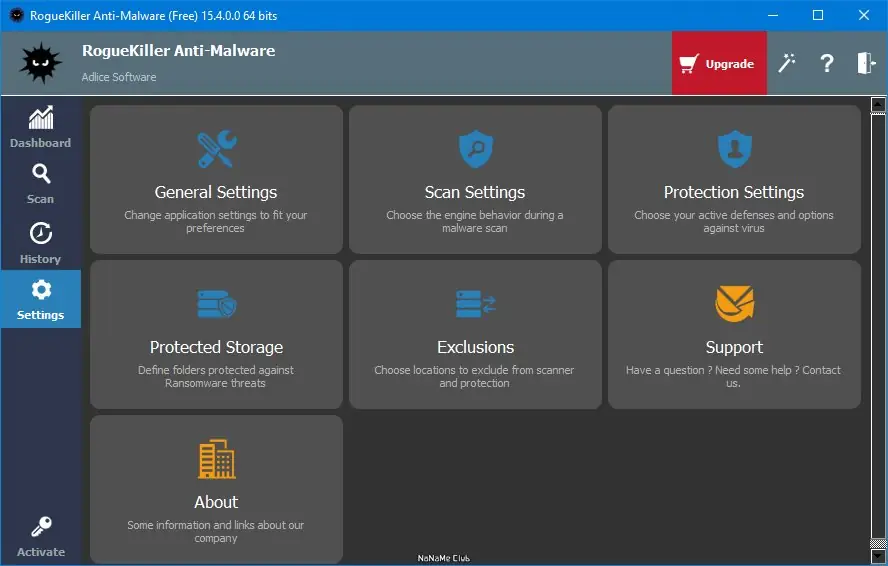Screen dimensions: 888x566
Task: Click the Exclusions arrows icon
Action: [475, 305]
